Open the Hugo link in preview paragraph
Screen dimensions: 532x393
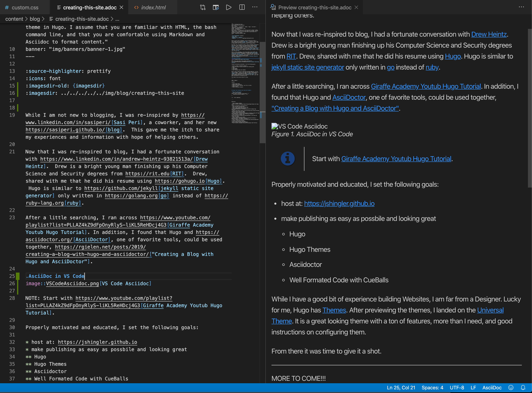[x=453, y=56]
